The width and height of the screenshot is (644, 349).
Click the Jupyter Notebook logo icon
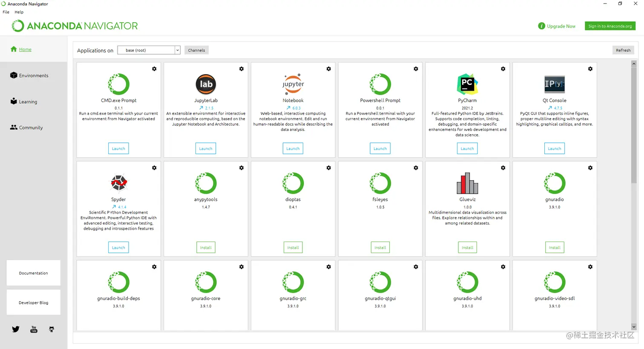(293, 84)
